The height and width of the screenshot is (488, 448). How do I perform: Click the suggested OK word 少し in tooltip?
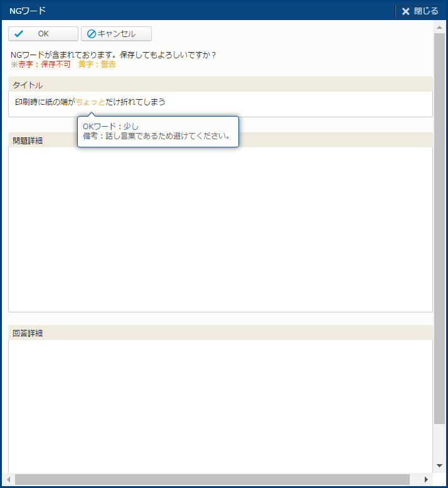pos(131,127)
